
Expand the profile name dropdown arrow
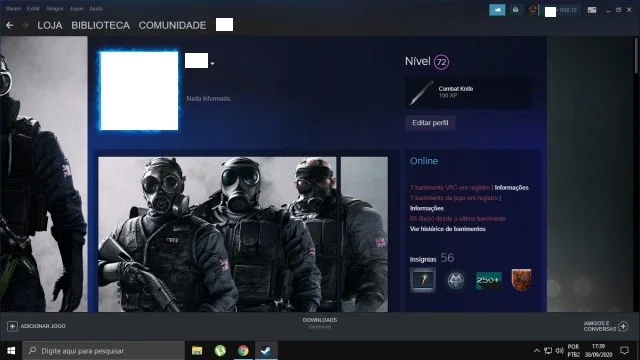pyautogui.click(x=212, y=64)
